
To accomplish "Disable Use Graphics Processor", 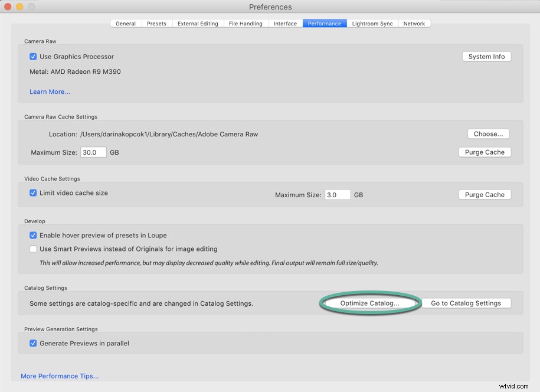I will (x=33, y=57).
